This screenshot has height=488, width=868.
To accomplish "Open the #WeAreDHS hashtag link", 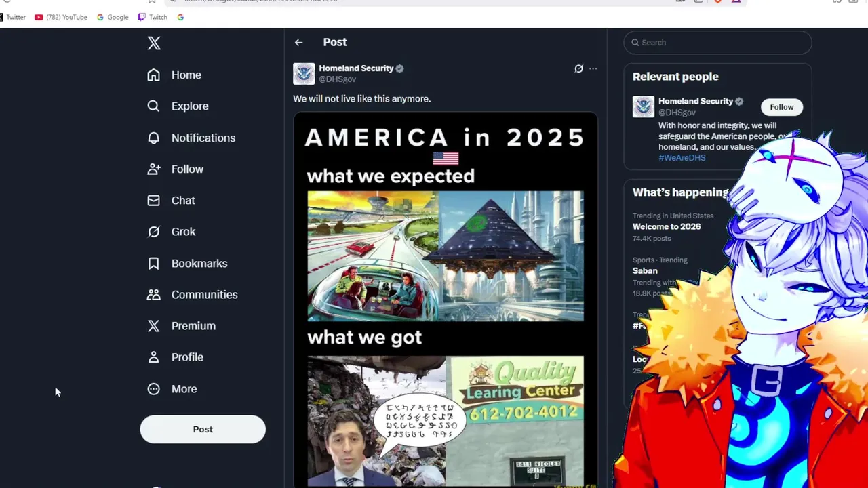I will 682,157.
